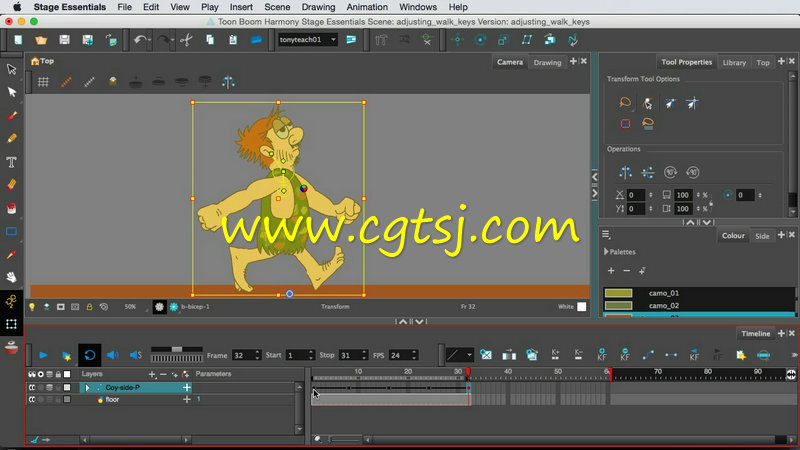Increment the Frame number stepper
The image size is (800, 450).
pyautogui.click(x=257, y=352)
